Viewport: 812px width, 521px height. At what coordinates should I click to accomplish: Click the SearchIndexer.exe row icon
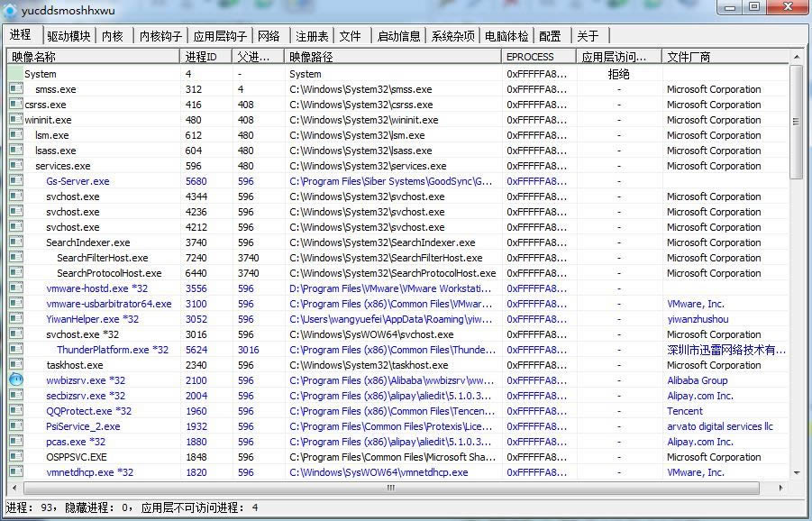pos(16,242)
